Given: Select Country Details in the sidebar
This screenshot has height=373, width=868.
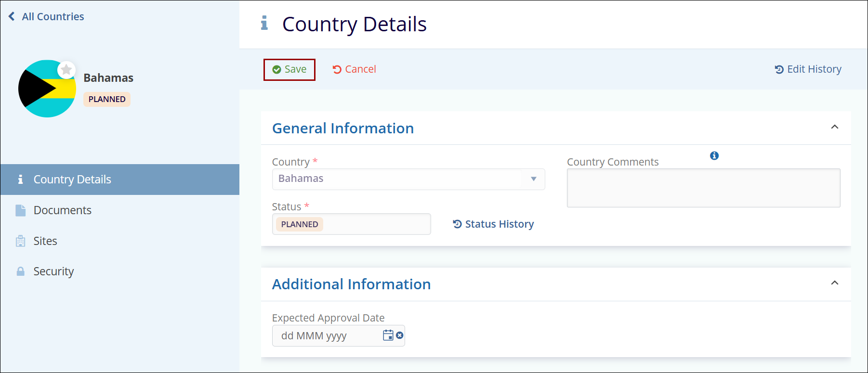Looking at the screenshot, I should click(72, 180).
